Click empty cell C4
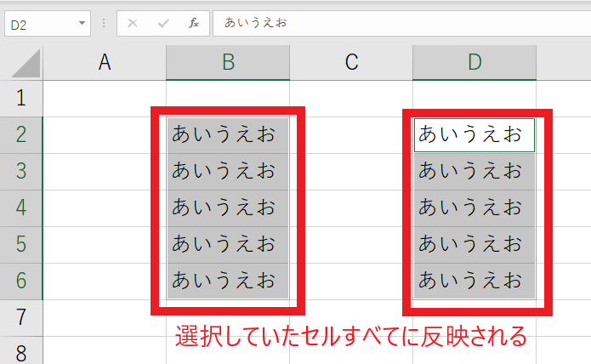 click(351, 208)
